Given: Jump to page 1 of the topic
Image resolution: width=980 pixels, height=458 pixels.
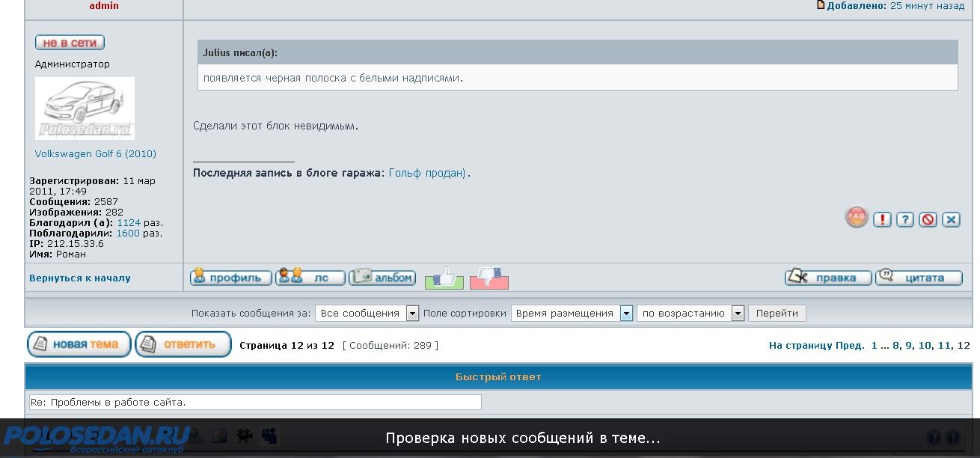Looking at the screenshot, I should pos(875,346).
